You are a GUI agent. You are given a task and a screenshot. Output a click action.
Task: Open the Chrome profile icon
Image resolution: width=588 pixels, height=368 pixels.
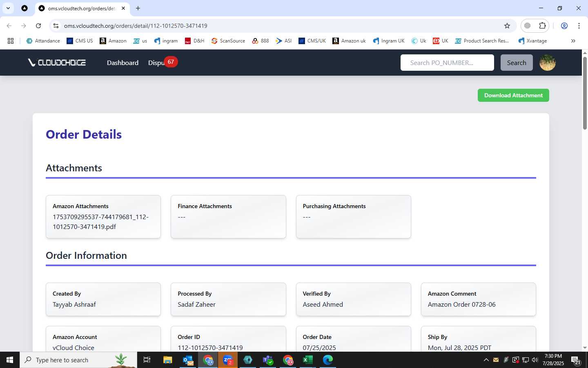pos(564,26)
